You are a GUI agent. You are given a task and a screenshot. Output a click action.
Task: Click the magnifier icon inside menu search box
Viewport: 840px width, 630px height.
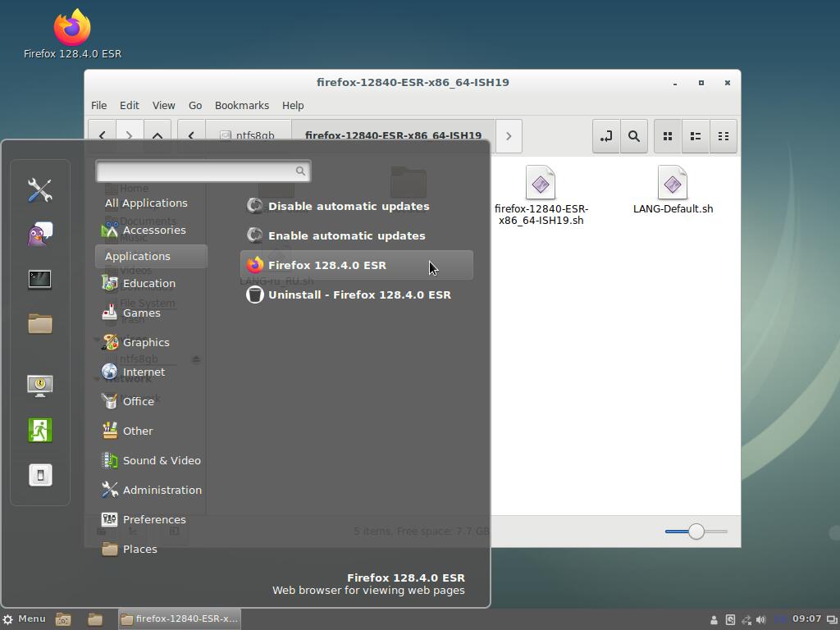click(x=300, y=171)
